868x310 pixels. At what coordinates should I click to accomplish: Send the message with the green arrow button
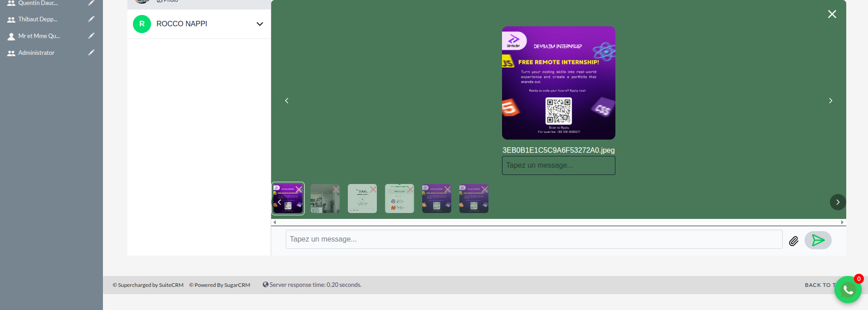(x=818, y=240)
